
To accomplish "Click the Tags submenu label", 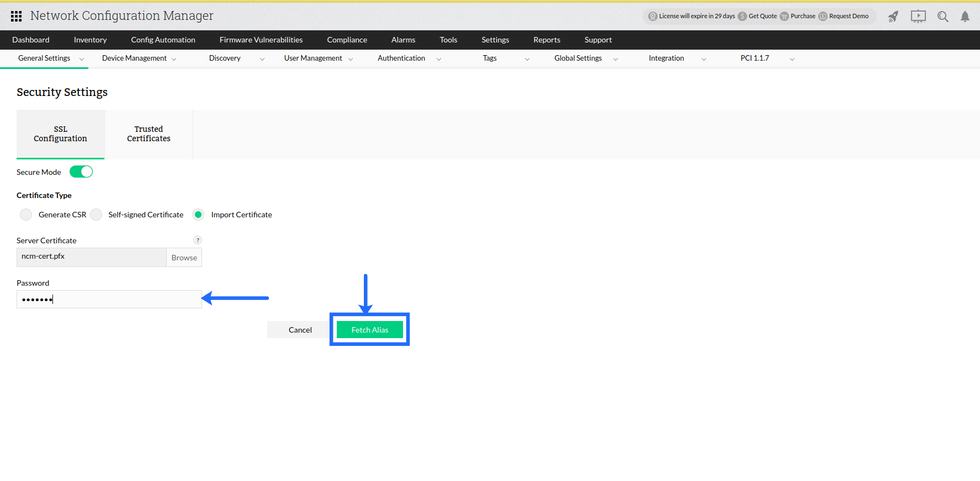I will click(x=490, y=58).
